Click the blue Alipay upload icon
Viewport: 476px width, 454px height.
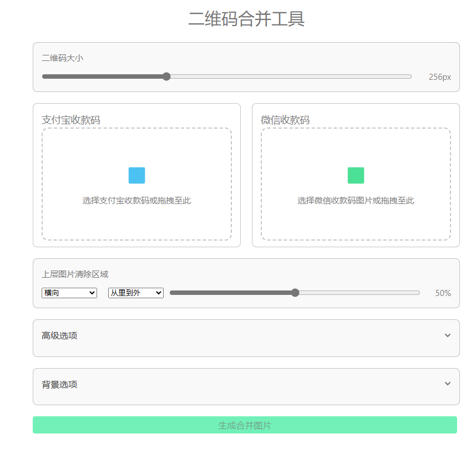136,175
